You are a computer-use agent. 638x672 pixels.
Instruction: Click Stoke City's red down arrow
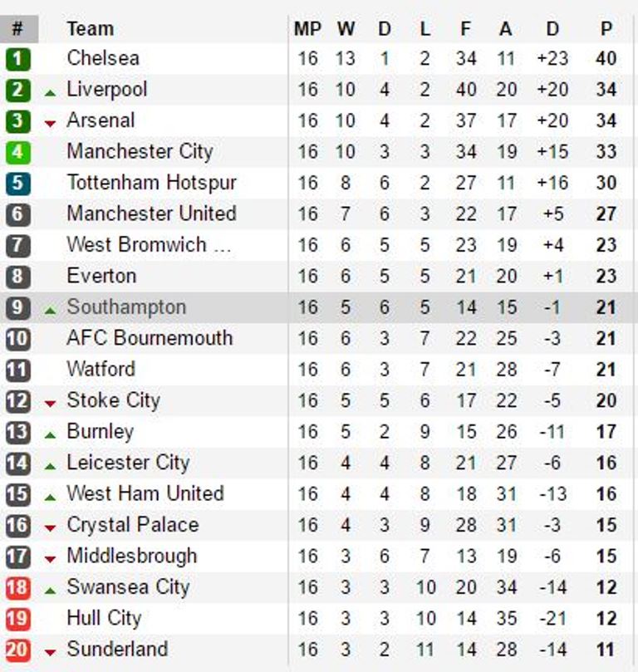(x=50, y=403)
